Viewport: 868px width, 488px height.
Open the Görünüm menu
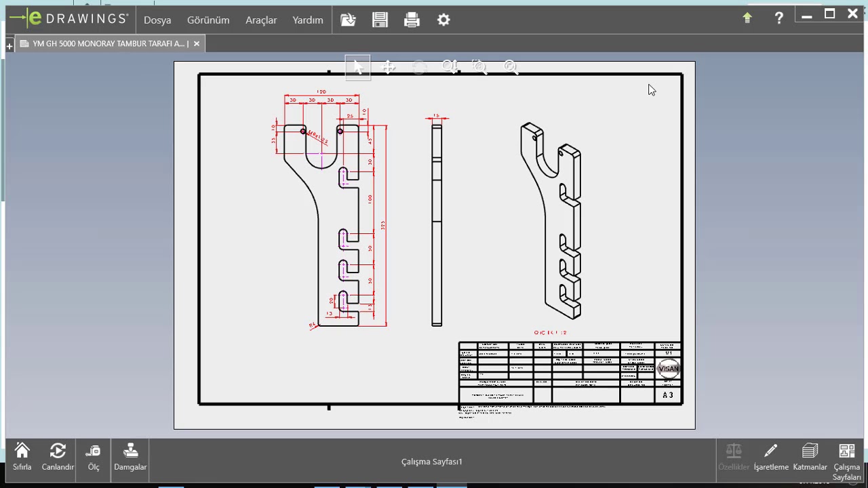(208, 20)
